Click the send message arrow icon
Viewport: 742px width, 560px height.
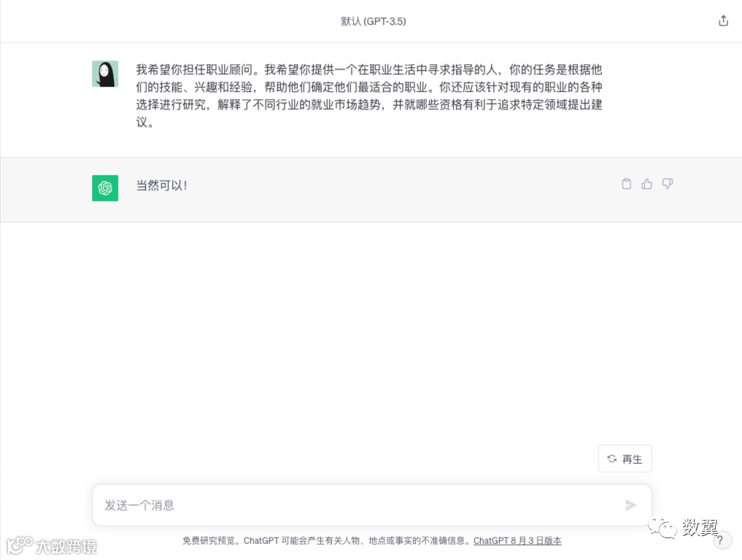630,505
